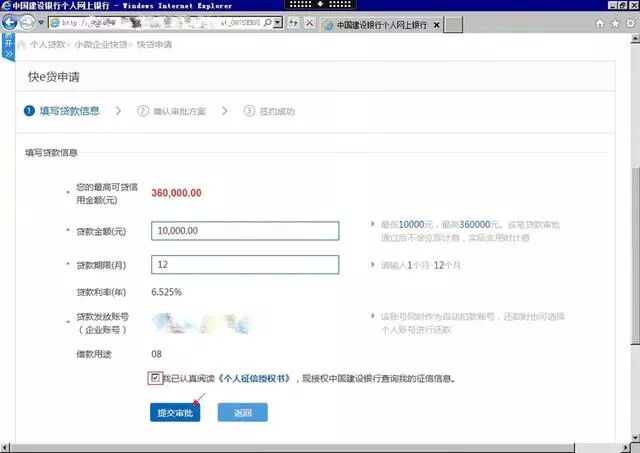Image resolution: width=640 pixels, height=453 pixels.
Task: Click the browser Forward arrow button
Action: 27,22
